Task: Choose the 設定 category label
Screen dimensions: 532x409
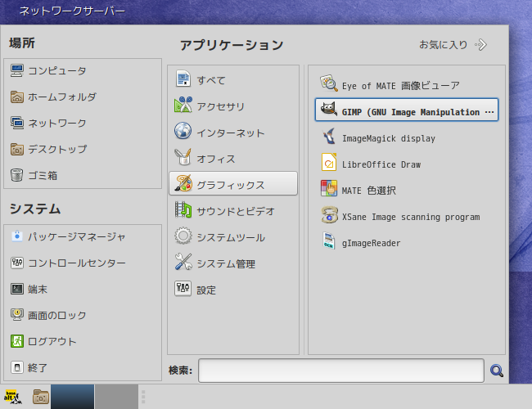Action: pyautogui.click(x=206, y=290)
